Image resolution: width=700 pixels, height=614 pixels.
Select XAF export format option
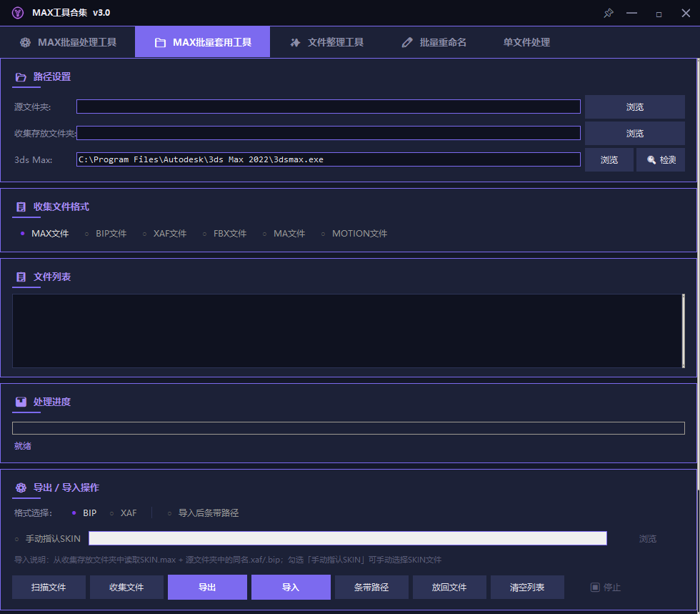[x=123, y=513]
